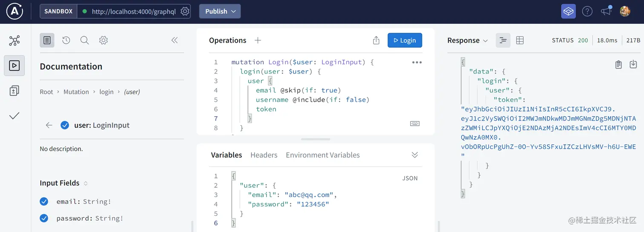Screen dimensions: 644x232
Task: Go to Root breadcrumb
Action: click(46, 92)
